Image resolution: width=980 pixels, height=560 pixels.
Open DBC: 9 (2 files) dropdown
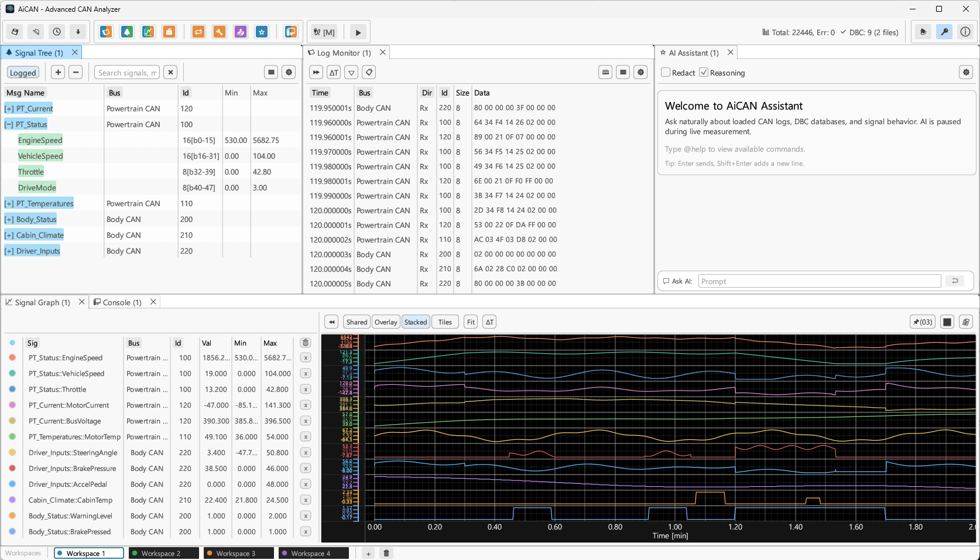pyautogui.click(x=869, y=32)
